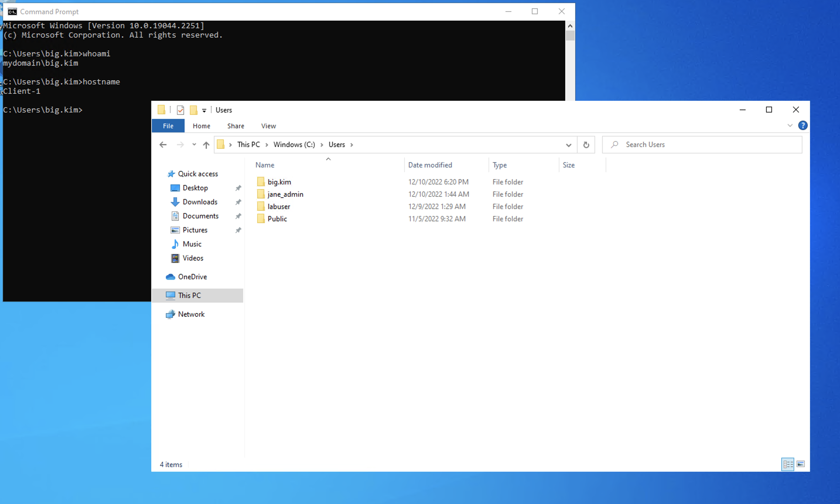Click the 12/10/2022 6:20 PM date

[438, 182]
